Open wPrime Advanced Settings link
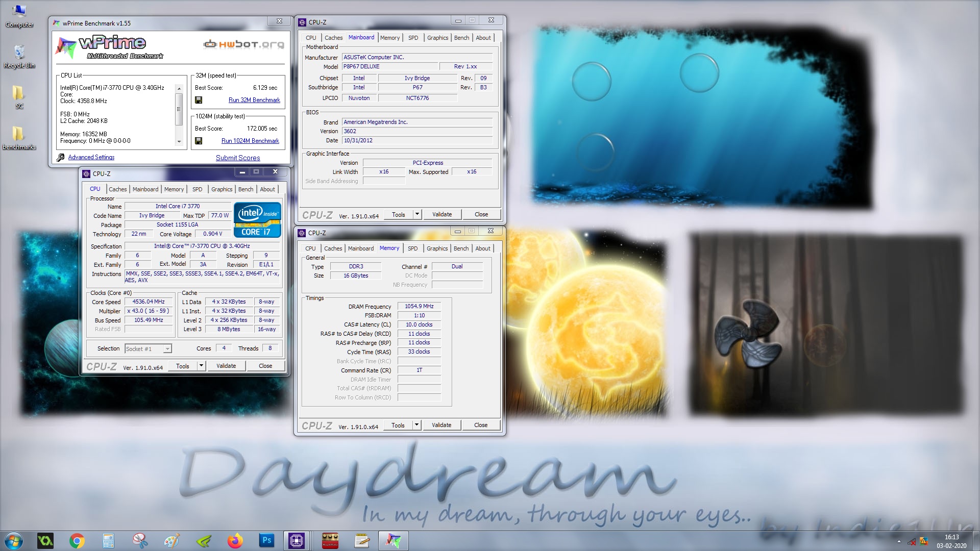980x551 pixels. 91,157
